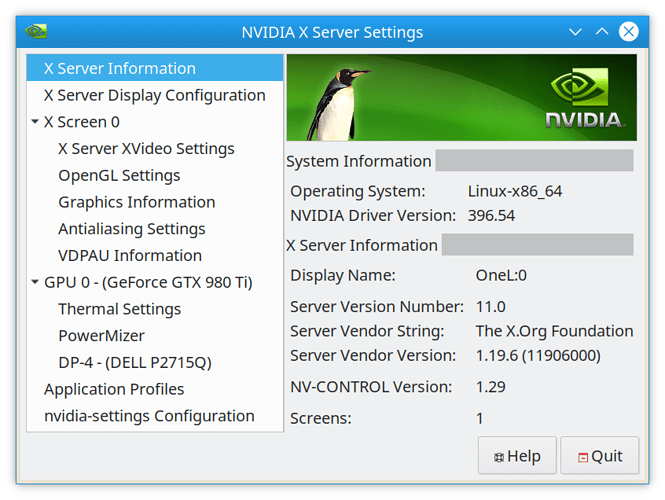Click the server vendor string The X.Org Foundation

point(554,331)
